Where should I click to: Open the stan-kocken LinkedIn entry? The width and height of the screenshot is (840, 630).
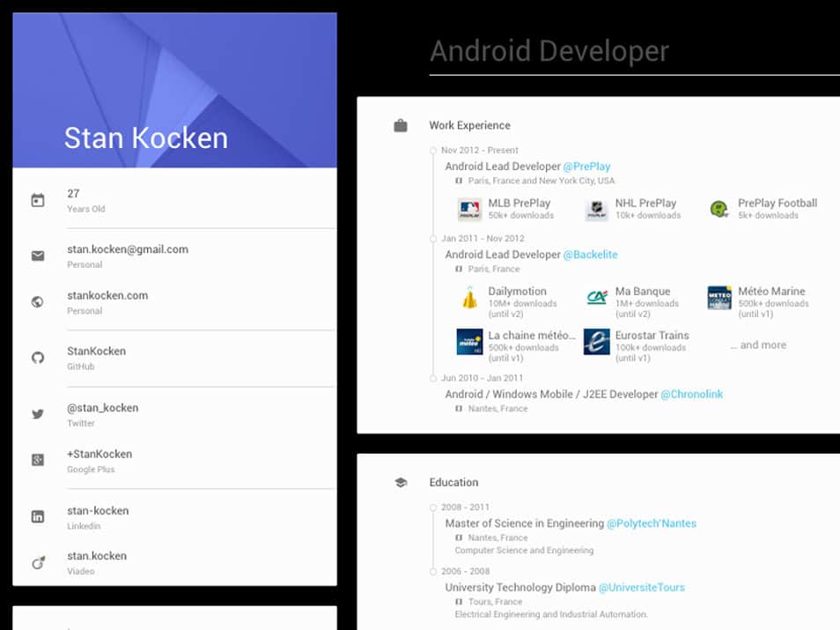click(x=98, y=510)
